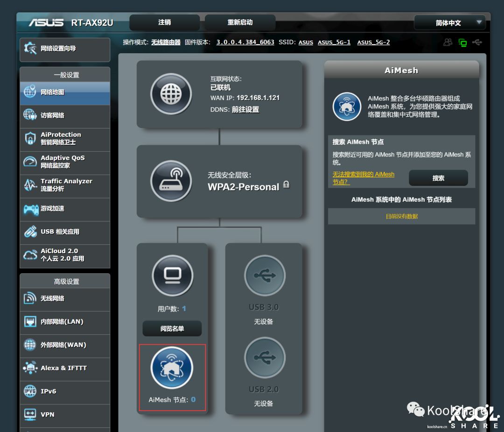
Task: Open the 无线路由器 operation mode link
Action: [166, 42]
